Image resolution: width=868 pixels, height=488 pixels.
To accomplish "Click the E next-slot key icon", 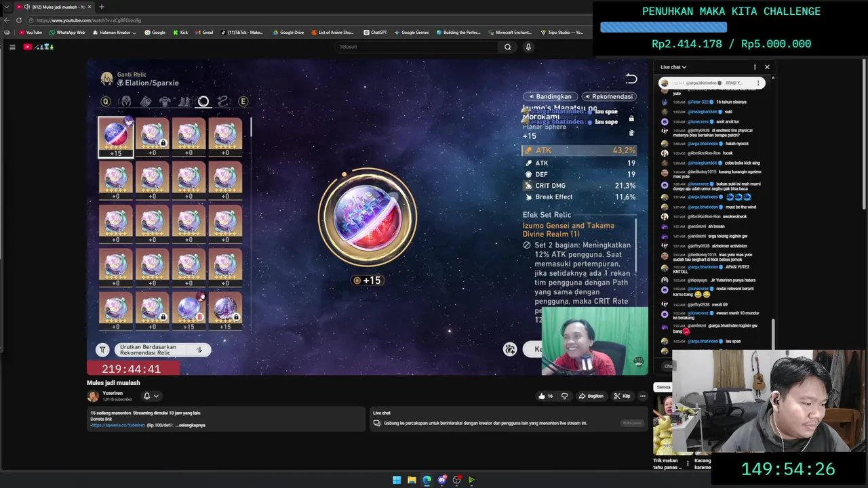I will coord(243,102).
